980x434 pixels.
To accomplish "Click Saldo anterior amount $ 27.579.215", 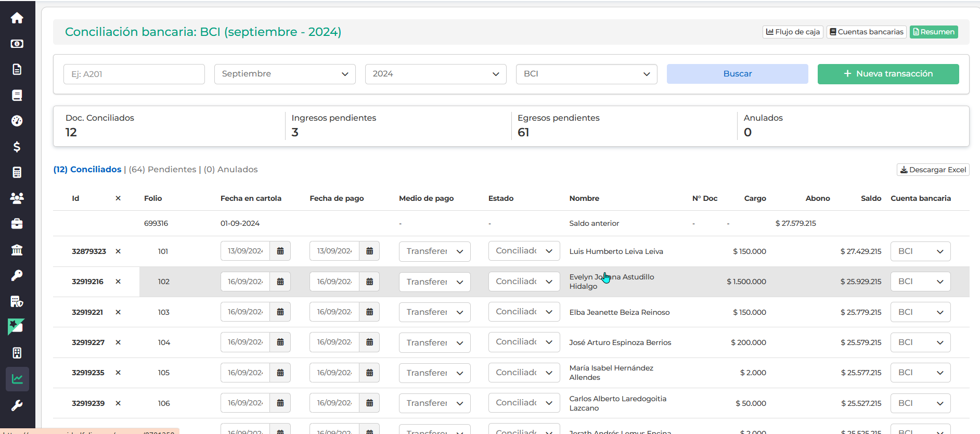I will click(x=795, y=223).
